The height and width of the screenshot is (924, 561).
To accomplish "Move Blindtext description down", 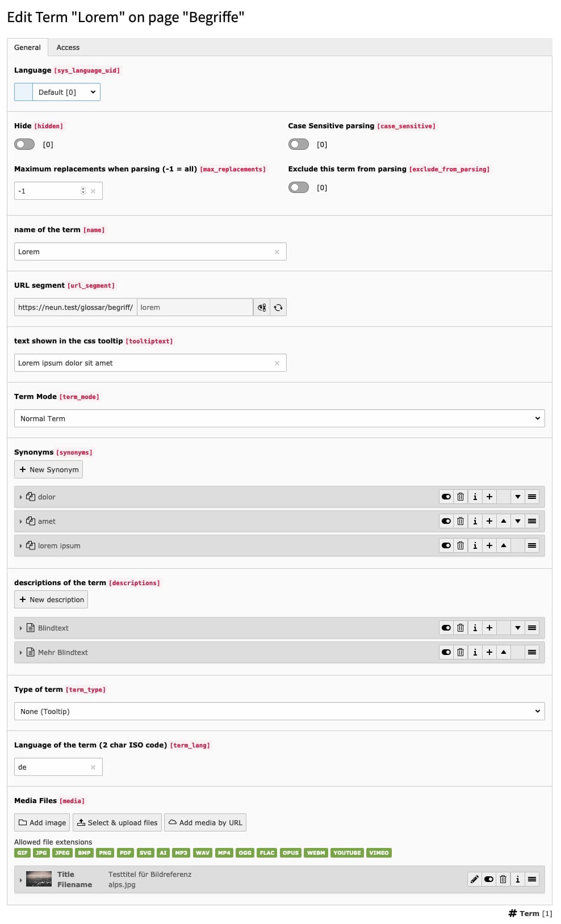I will point(518,628).
